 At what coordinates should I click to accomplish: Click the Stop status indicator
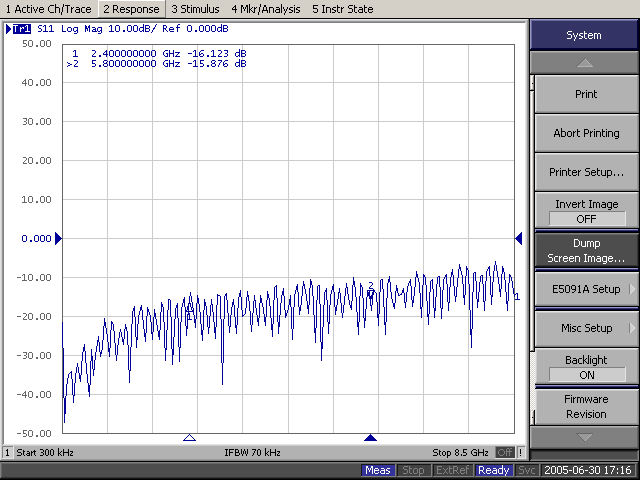[x=413, y=470]
